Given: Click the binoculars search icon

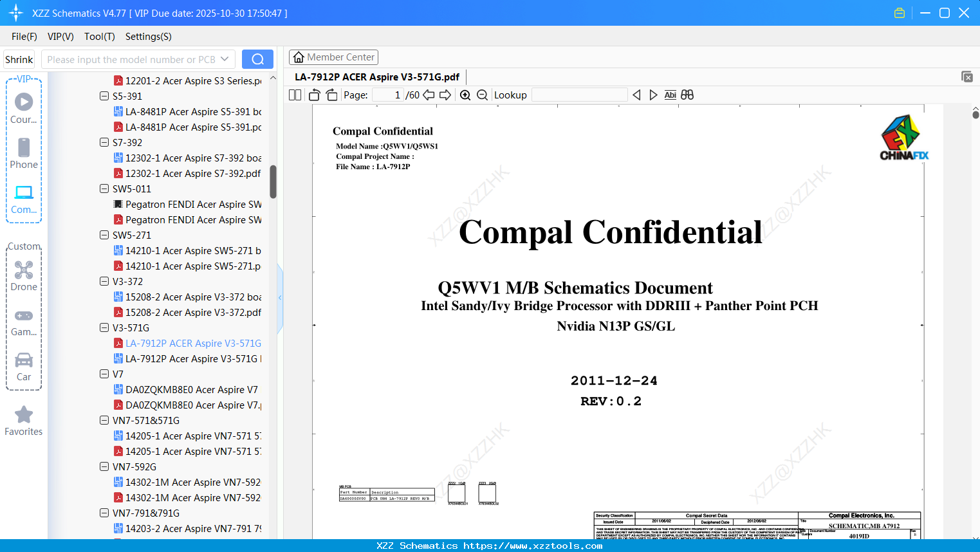Looking at the screenshot, I should [687, 95].
